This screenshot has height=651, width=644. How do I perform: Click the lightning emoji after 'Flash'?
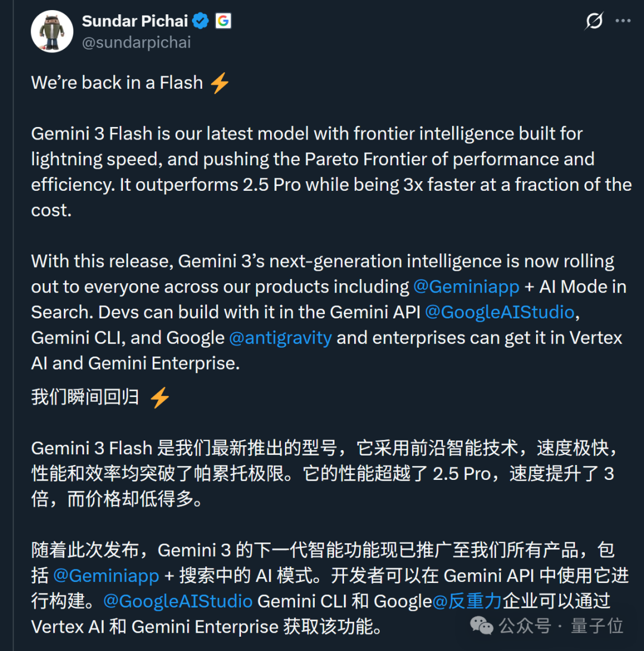click(x=219, y=83)
